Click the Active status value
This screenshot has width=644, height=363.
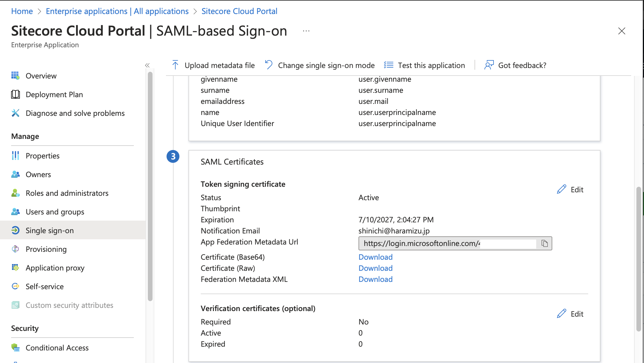click(x=368, y=198)
